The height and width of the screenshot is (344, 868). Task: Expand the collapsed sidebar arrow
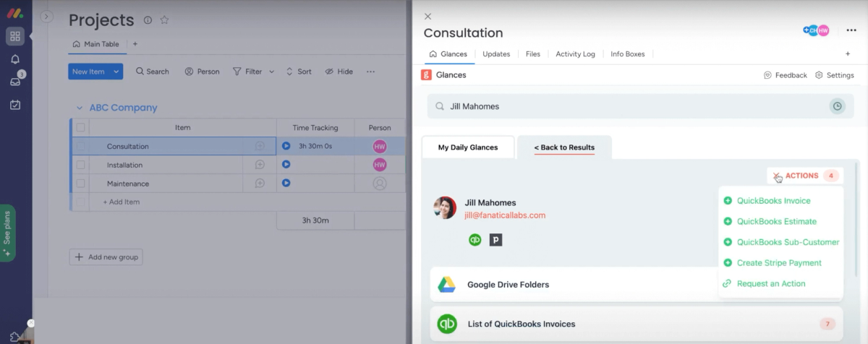click(46, 17)
